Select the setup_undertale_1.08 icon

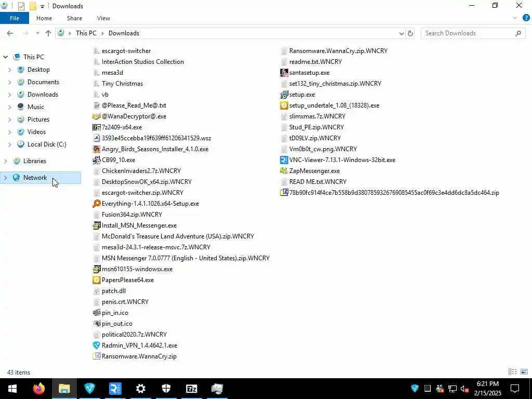coord(284,105)
